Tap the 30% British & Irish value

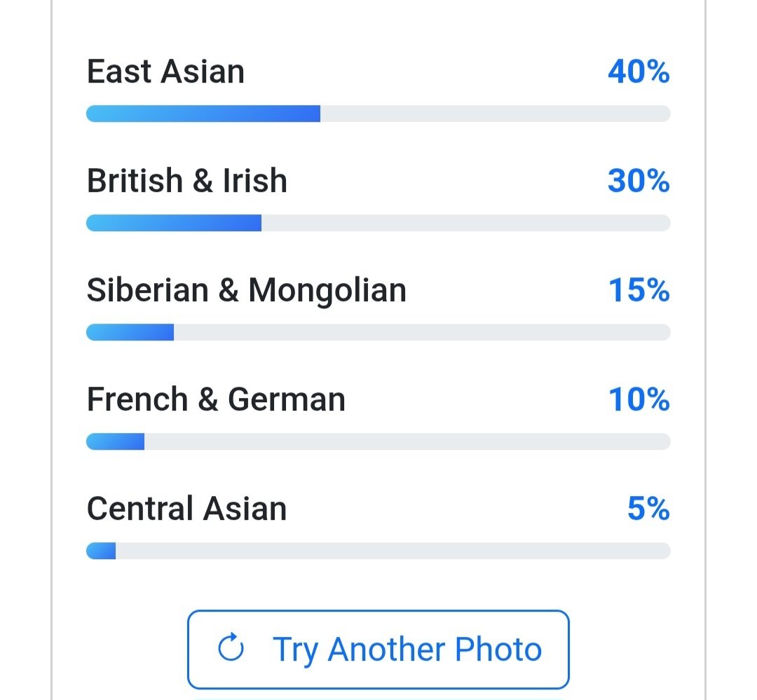(x=638, y=181)
